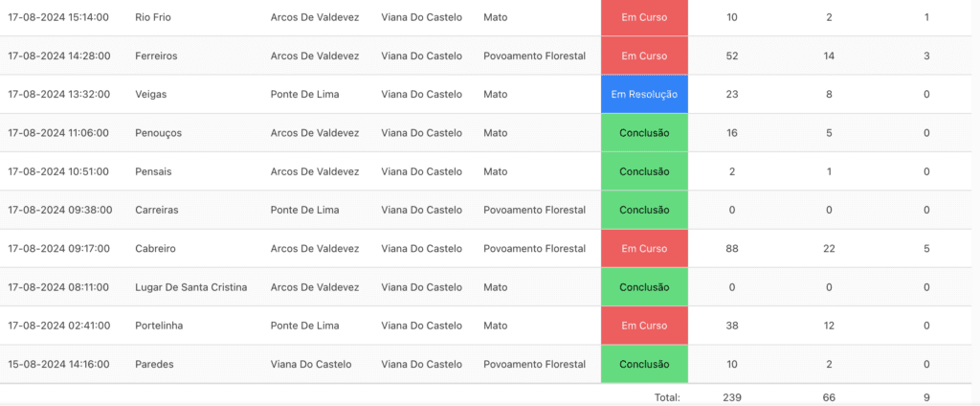Viewport: 980px width, 406px height.
Task: Select Ponte De Lima in Portelinha row
Action: coord(305,326)
